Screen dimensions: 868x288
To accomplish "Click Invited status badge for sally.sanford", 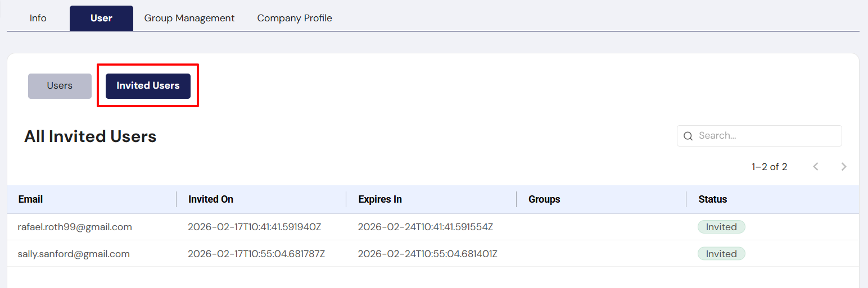I will coord(721,254).
